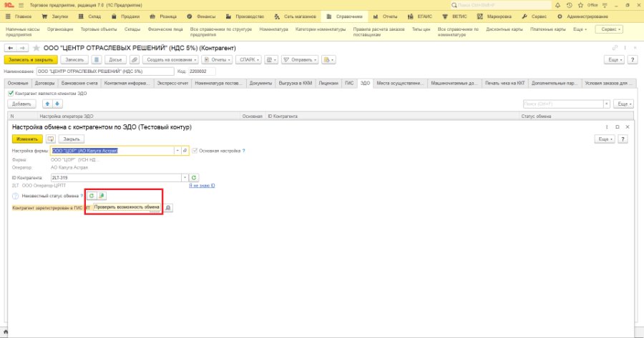Screen dimensions: 644x338
Task: Click the send invitation icon beside the status refresh
Action: click(x=102, y=196)
